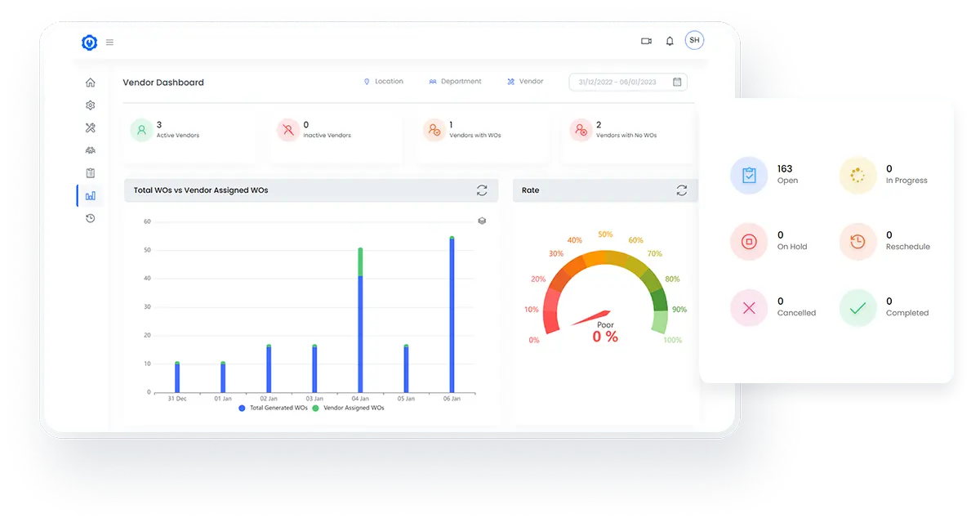Open the Home page from sidebar
Viewport: 980px width, 518px height.
[91, 83]
